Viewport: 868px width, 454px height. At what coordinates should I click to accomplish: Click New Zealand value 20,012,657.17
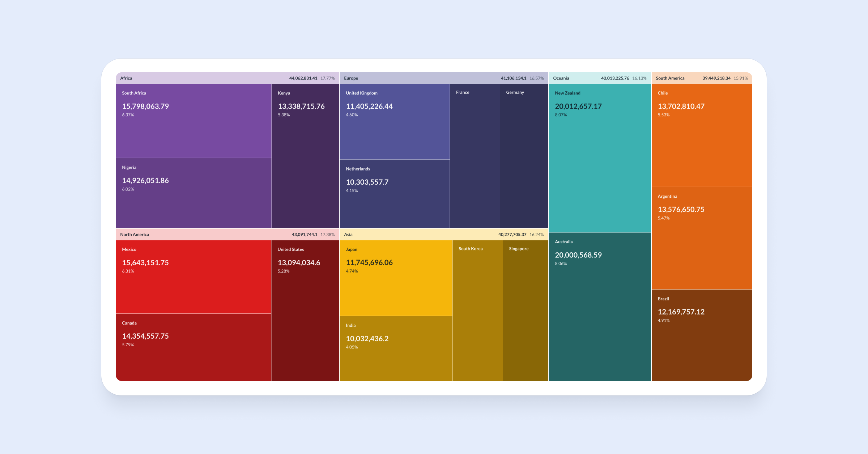(x=578, y=106)
